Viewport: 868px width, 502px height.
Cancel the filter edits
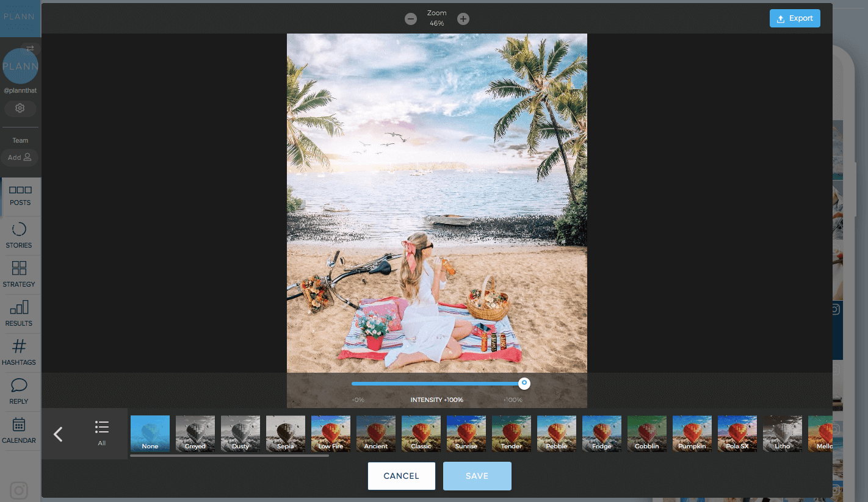tap(401, 476)
